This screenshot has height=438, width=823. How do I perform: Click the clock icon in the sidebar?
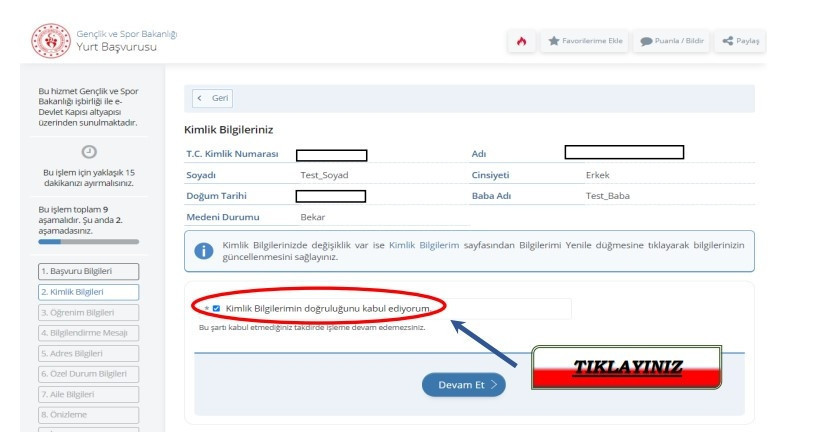pos(89,152)
